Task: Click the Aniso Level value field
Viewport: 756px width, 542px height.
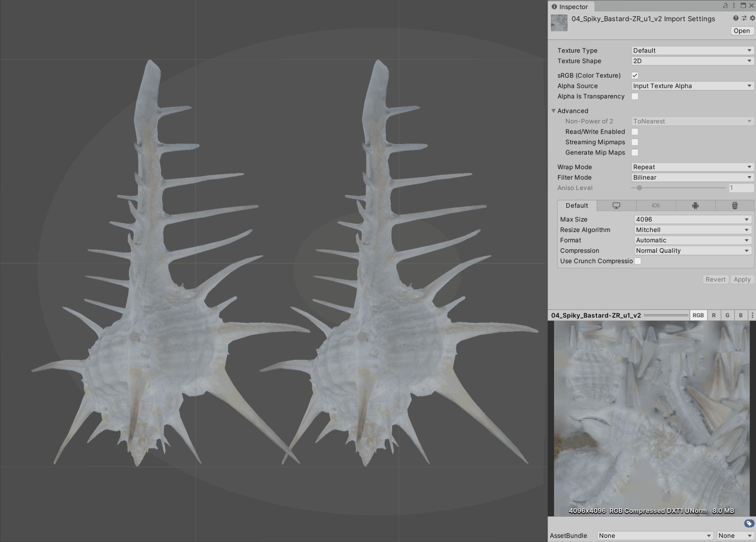Action: (x=741, y=188)
